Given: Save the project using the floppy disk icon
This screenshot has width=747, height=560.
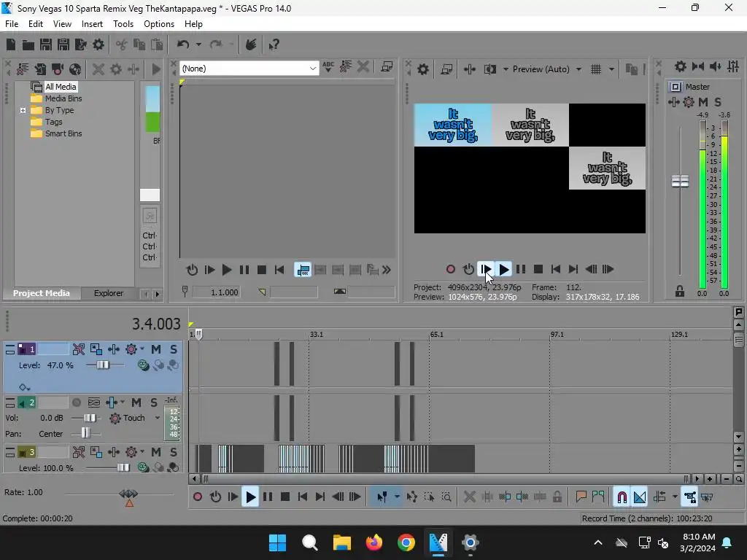Looking at the screenshot, I should coord(46,44).
